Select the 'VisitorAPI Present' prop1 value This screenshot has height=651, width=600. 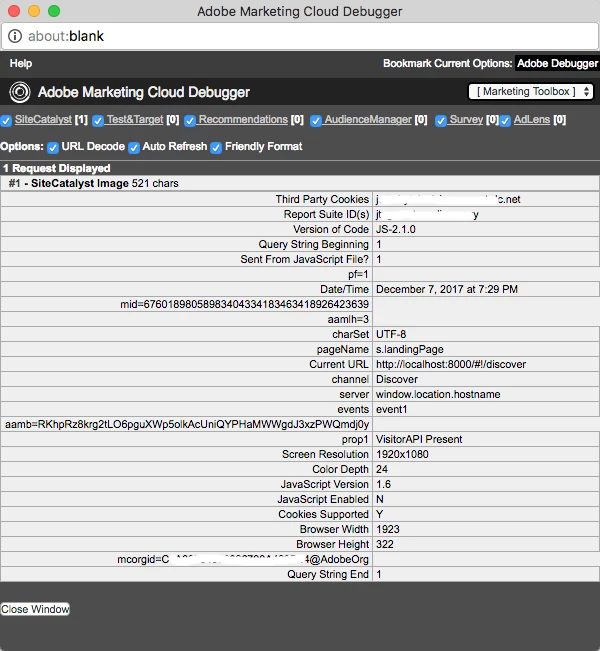tap(419, 439)
